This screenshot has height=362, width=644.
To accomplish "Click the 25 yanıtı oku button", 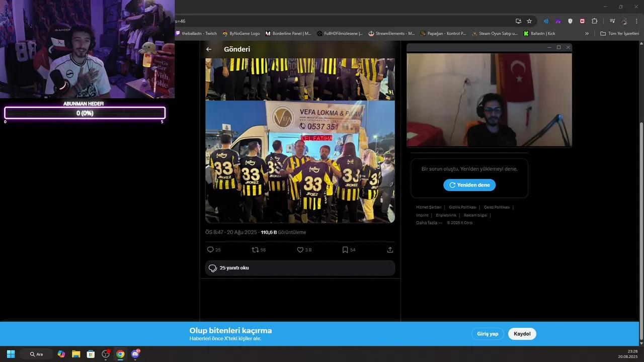I will point(300,268).
